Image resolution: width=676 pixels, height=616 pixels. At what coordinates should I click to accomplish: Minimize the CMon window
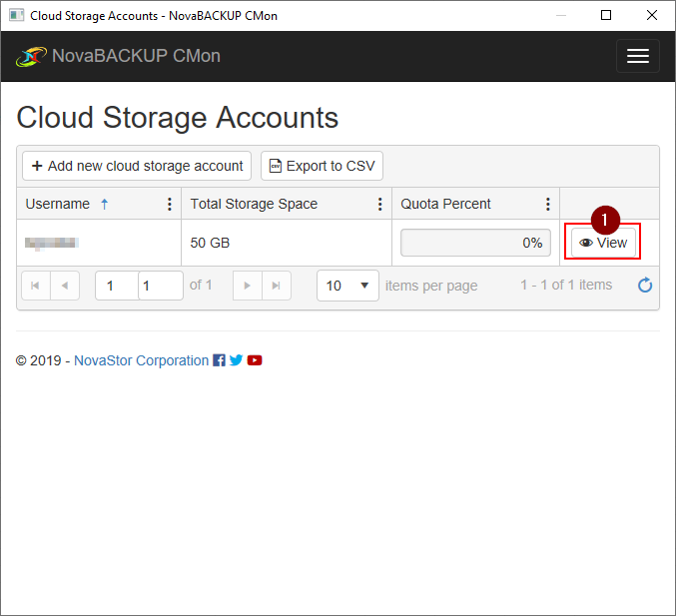click(x=561, y=15)
